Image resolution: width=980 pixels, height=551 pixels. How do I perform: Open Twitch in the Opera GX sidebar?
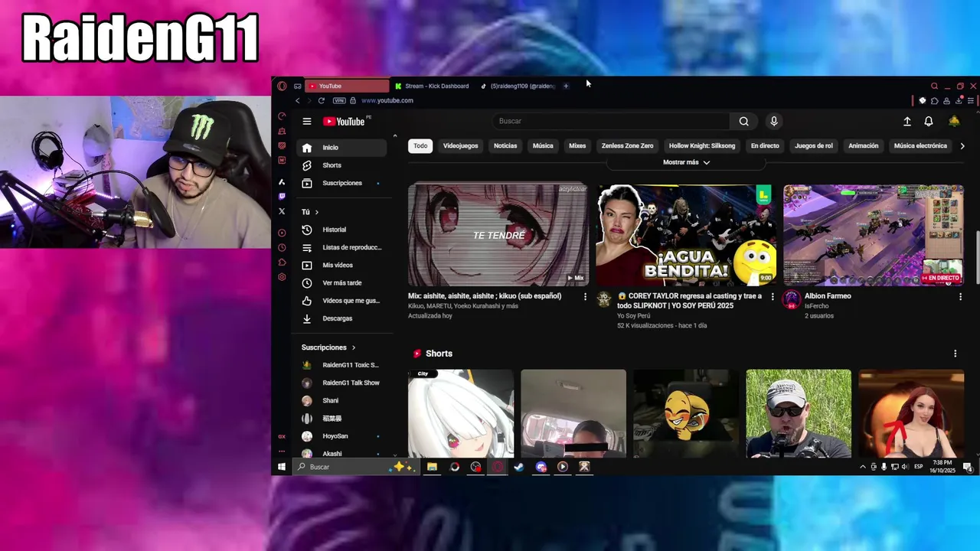282,196
